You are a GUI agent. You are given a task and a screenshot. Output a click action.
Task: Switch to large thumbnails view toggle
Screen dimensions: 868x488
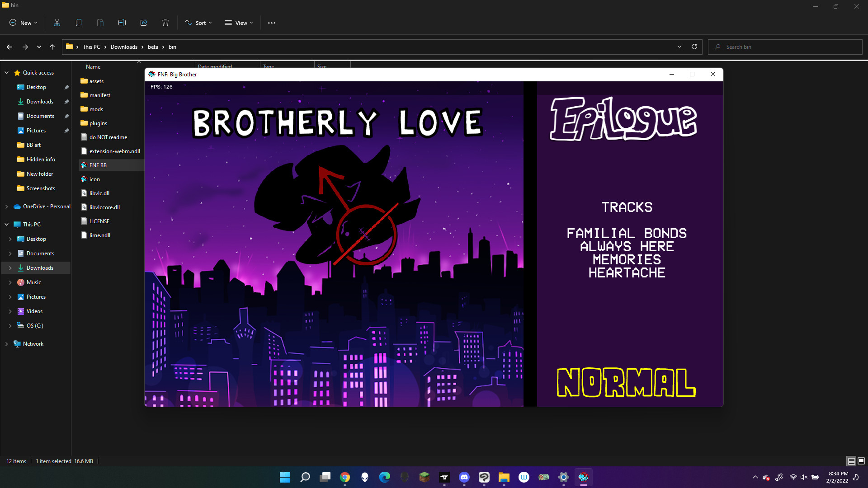pos(861,461)
